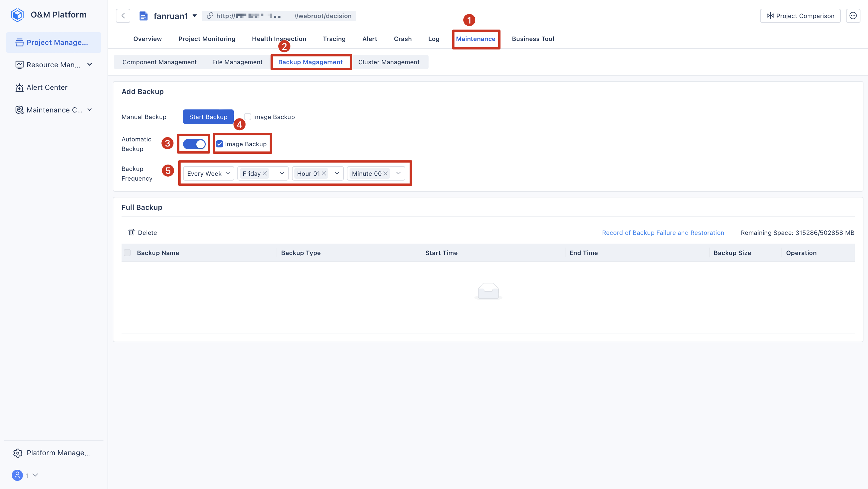The width and height of the screenshot is (868, 489).
Task: Click the Platform Management gear icon
Action: 18,453
